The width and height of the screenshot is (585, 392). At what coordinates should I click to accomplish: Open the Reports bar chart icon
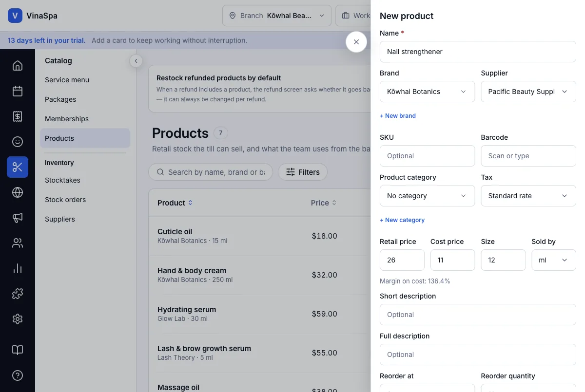18,268
